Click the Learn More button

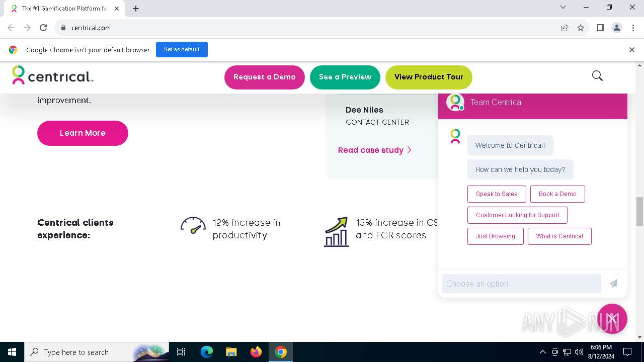tap(83, 133)
